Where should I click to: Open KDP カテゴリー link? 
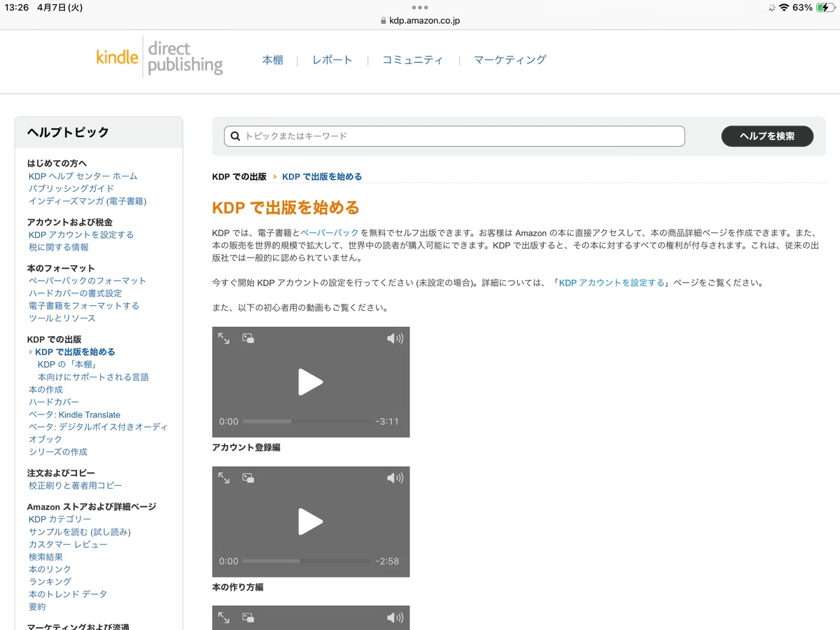pos(59,519)
